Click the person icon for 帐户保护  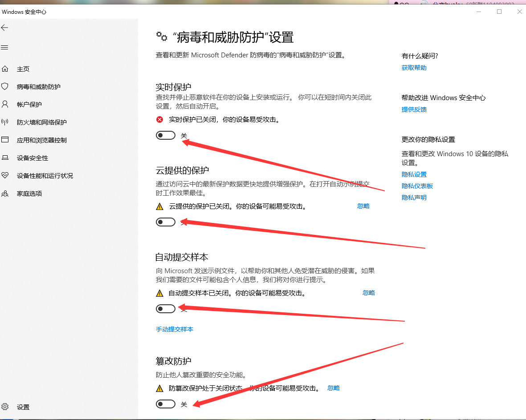(x=5, y=104)
